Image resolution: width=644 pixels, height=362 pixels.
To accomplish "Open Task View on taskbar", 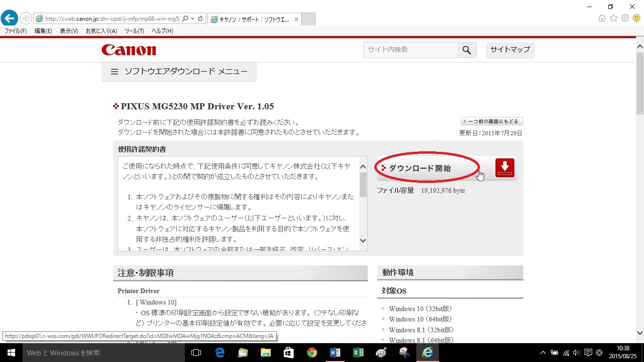I will tap(196, 353).
